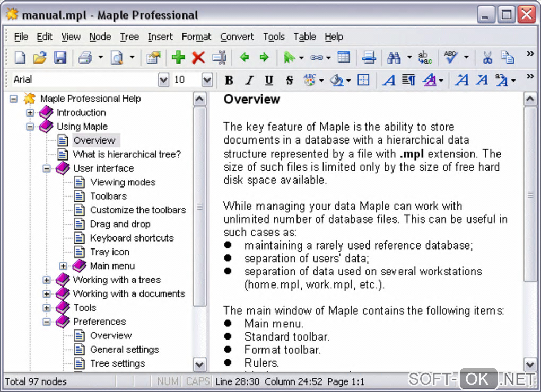
Task: Select the General settings topic
Action: (125, 350)
